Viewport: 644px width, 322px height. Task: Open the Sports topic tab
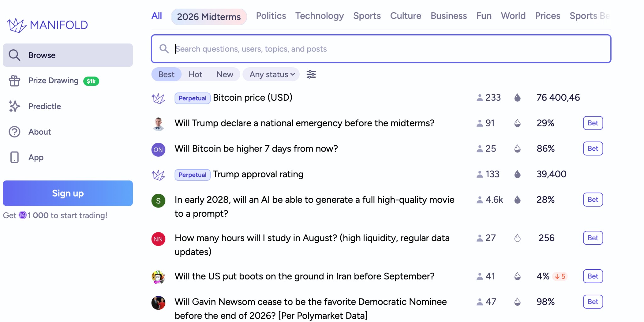coord(367,16)
